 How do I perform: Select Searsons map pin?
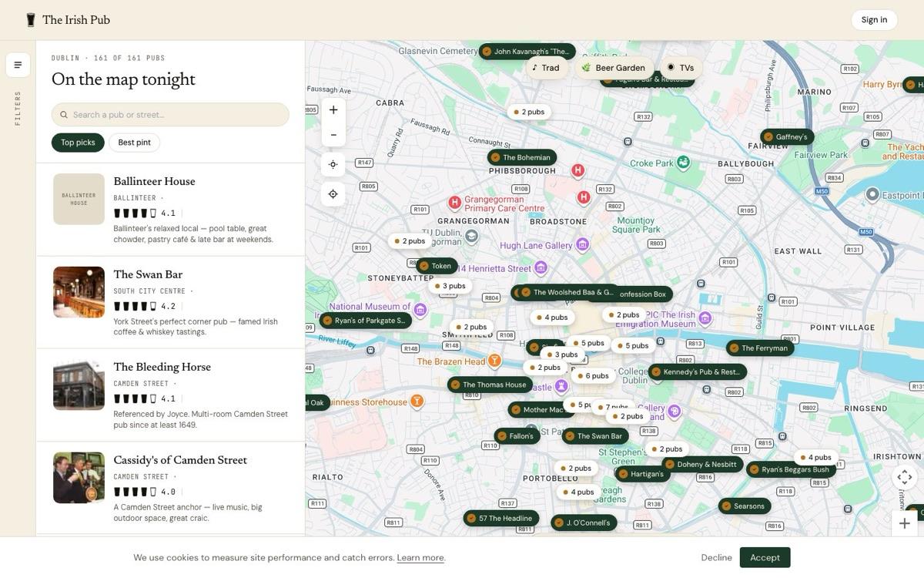coord(744,506)
